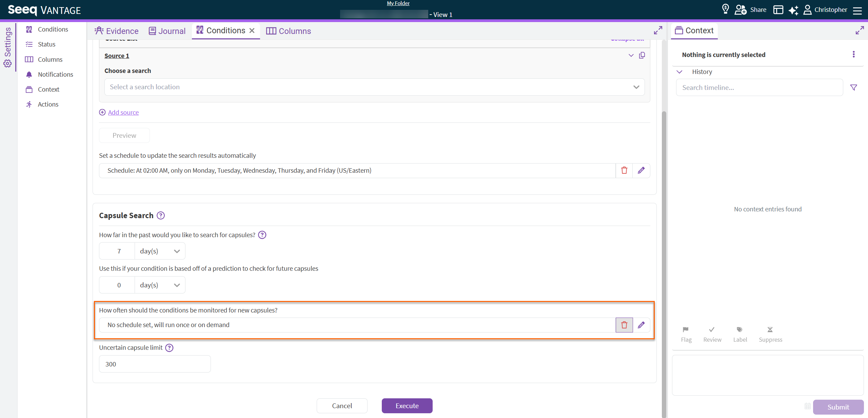Duplicate Source 1 with copy icon
The width and height of the screenshot is (868, 418).
642,55
